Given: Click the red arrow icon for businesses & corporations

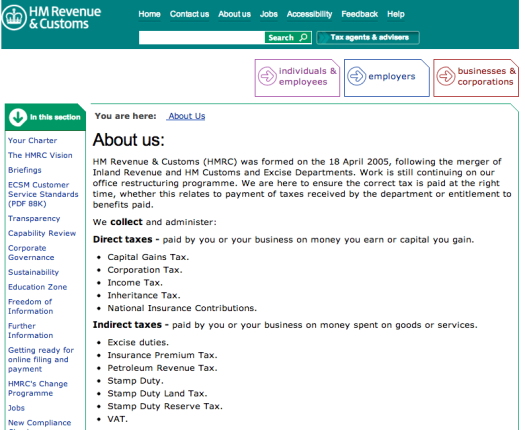Looking at the screenshot, I should click(446, 76).
